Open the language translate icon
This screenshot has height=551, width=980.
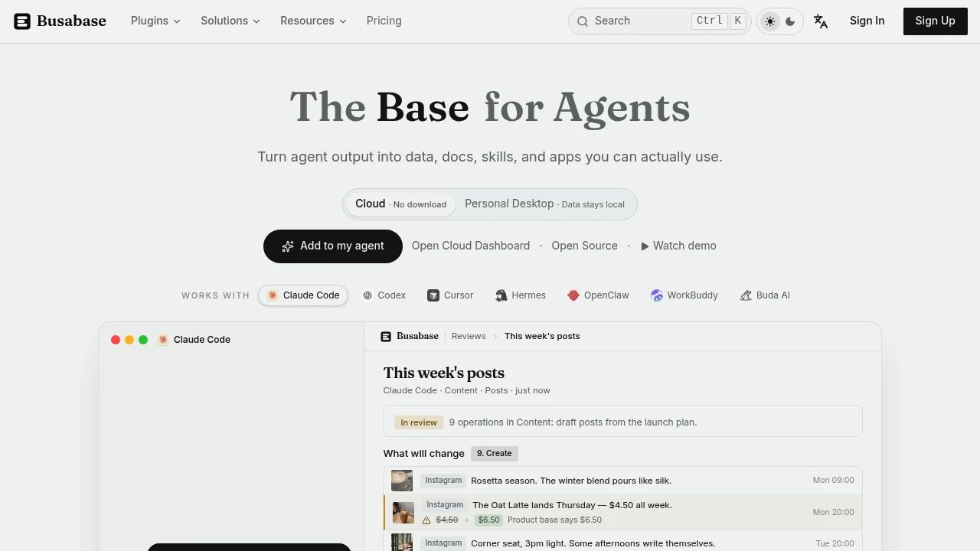(821, 21)
